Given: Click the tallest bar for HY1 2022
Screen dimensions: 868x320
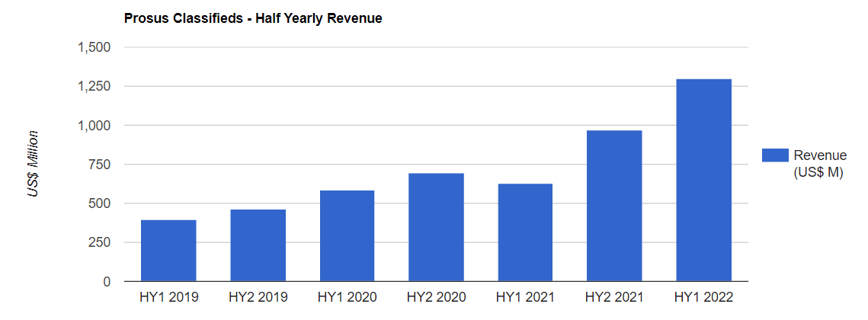Looking at the screenshot, I should tap(703, 180).
